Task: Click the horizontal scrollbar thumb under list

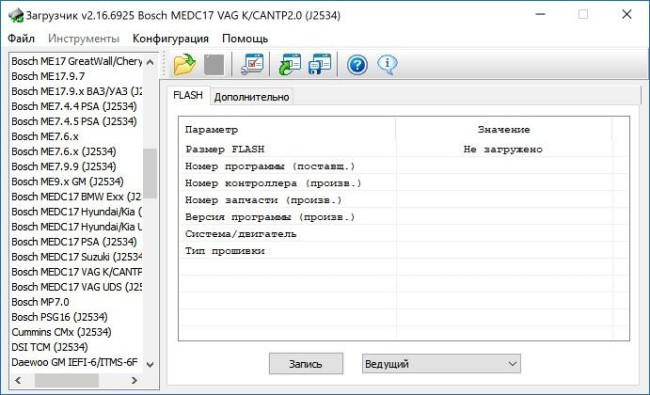Action: tap(66, 380)
